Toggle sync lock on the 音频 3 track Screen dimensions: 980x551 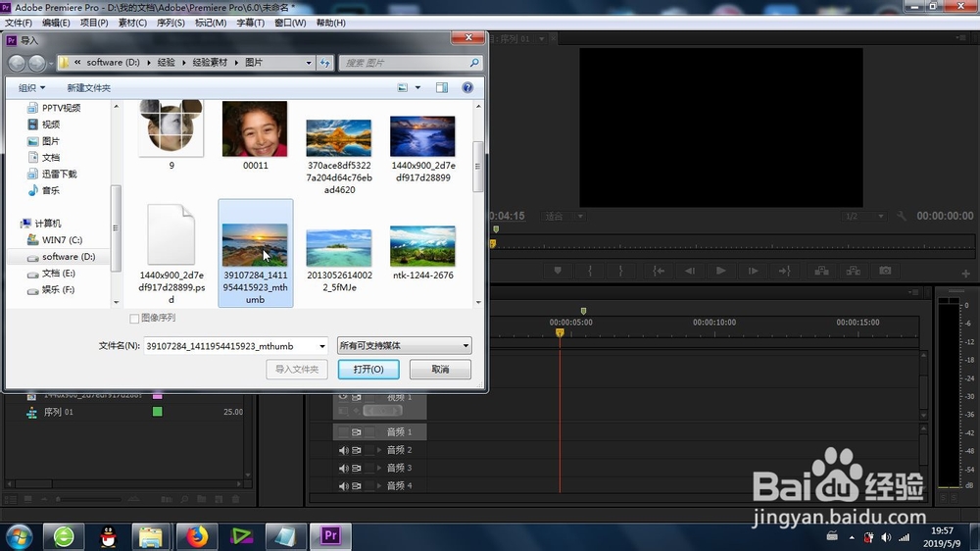(357, 468)
